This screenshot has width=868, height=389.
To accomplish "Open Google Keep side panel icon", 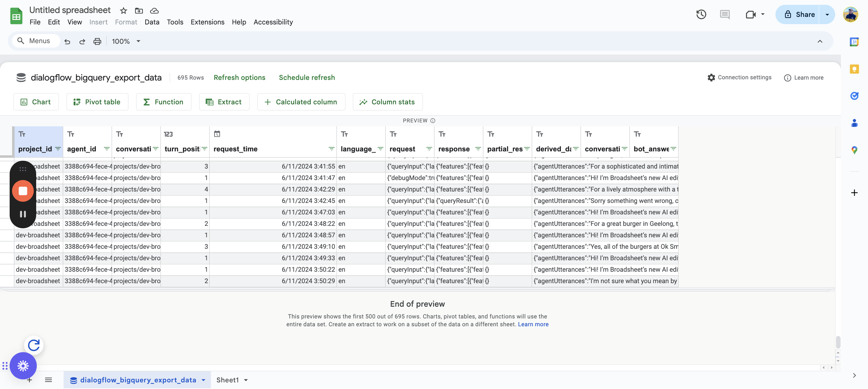I will coord(854,69).
